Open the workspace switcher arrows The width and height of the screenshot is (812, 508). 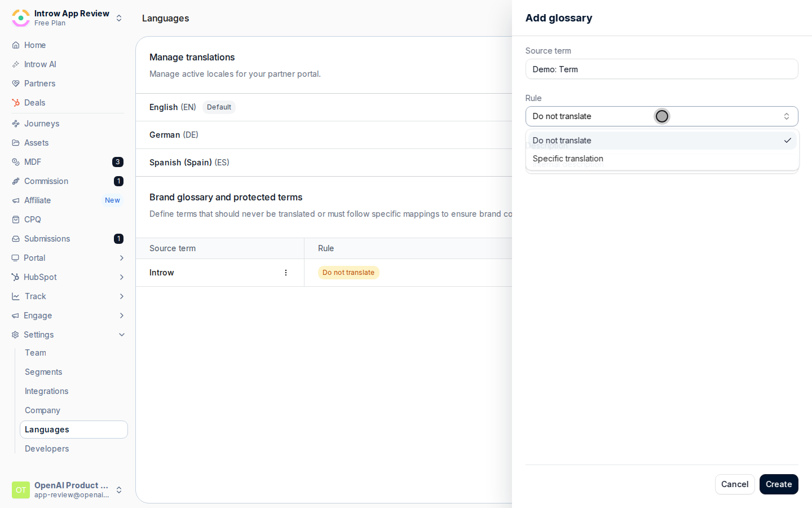pos(119,18)
